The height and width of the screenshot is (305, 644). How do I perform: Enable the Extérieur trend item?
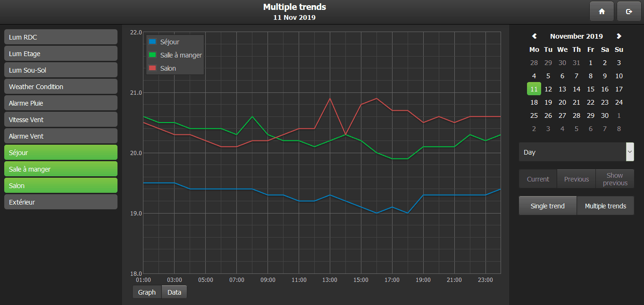(x=61, y=202)
